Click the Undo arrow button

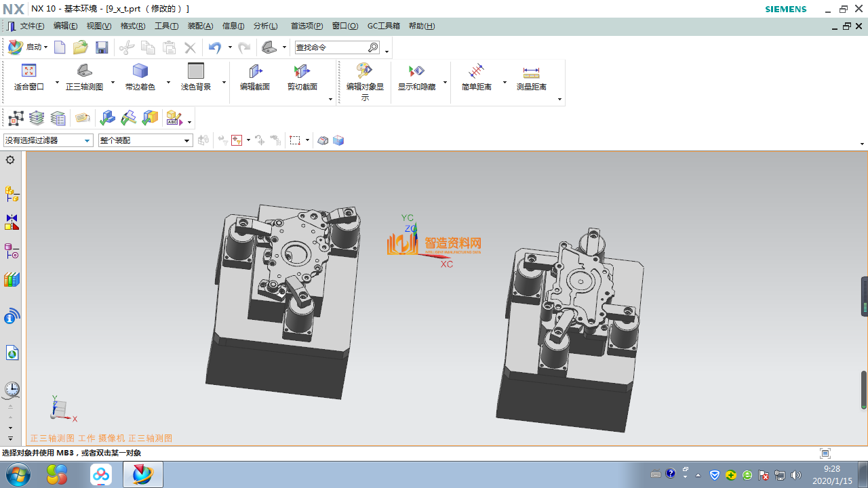(x=214, y=47)
